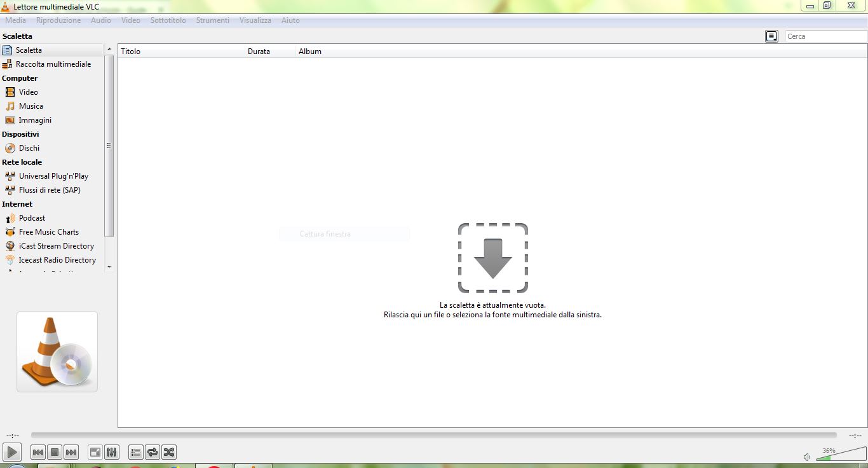
Task: Click the Podcast icon
Action: click(x=10, y=218)
